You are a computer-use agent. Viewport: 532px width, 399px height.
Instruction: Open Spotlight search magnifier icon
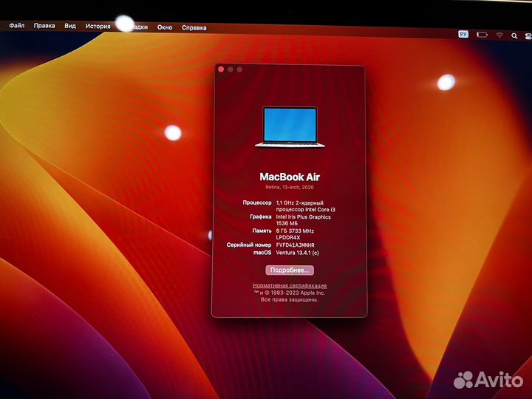click(x=514, y=35)
